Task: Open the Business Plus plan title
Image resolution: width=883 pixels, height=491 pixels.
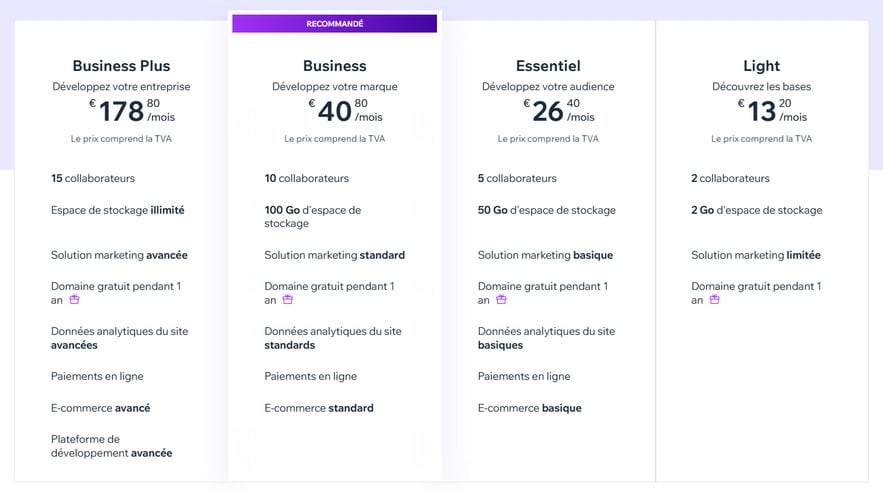Action: 121,66
